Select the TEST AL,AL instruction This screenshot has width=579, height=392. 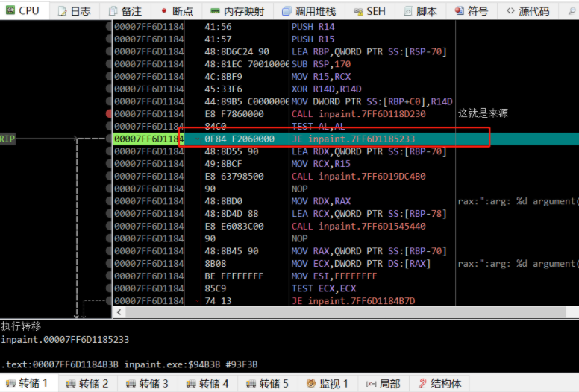click(319, 127)
